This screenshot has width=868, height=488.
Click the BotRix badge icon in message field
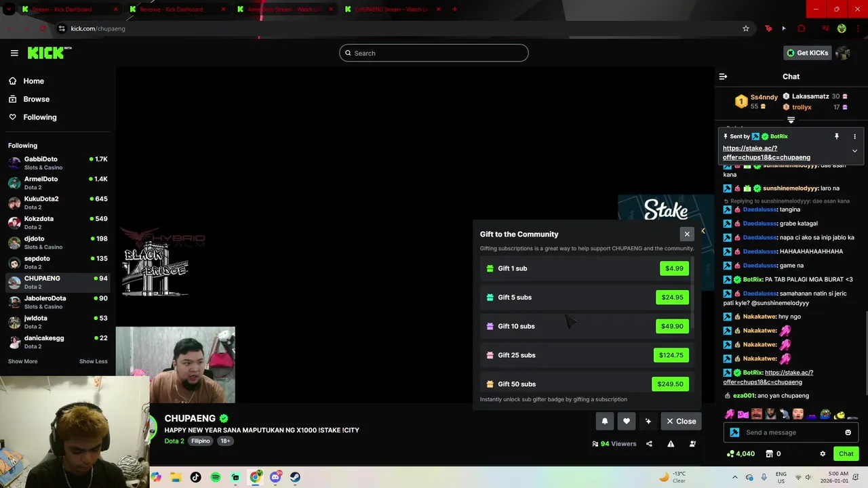pyautogui.click(x=734, y=432)
